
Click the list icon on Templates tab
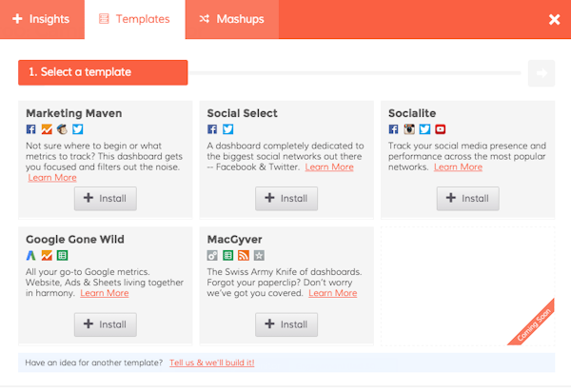(x=104, y=19)
